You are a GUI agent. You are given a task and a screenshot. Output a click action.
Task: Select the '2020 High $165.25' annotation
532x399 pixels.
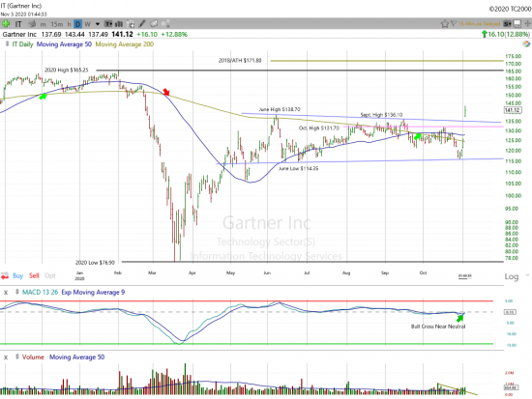67,71
